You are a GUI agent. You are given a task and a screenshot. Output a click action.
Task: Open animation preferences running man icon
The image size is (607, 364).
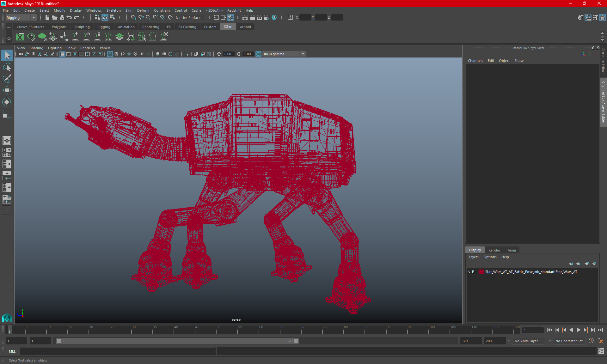(x=600, y=341)
